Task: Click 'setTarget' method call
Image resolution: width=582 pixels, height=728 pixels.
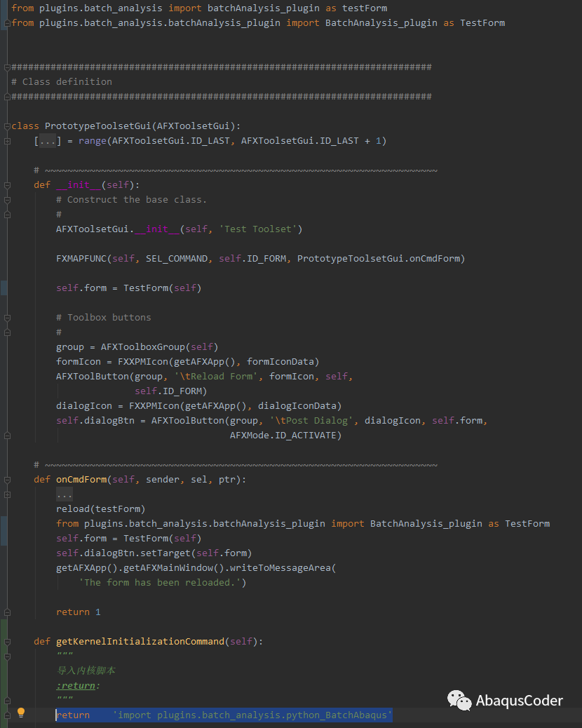Action: [165, 553]
